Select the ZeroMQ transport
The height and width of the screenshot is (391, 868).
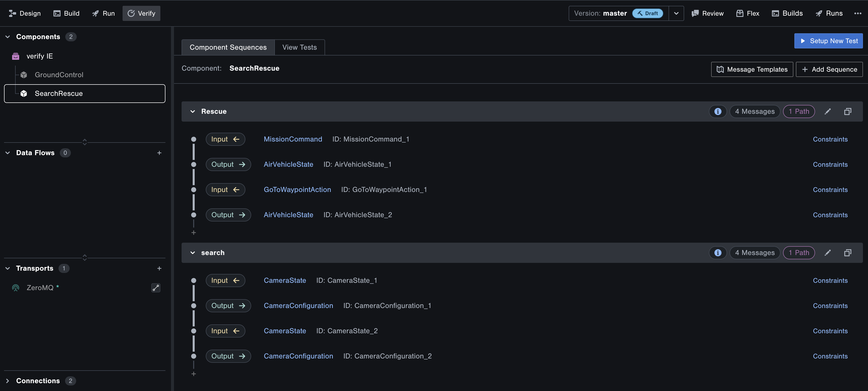(40, 288)
